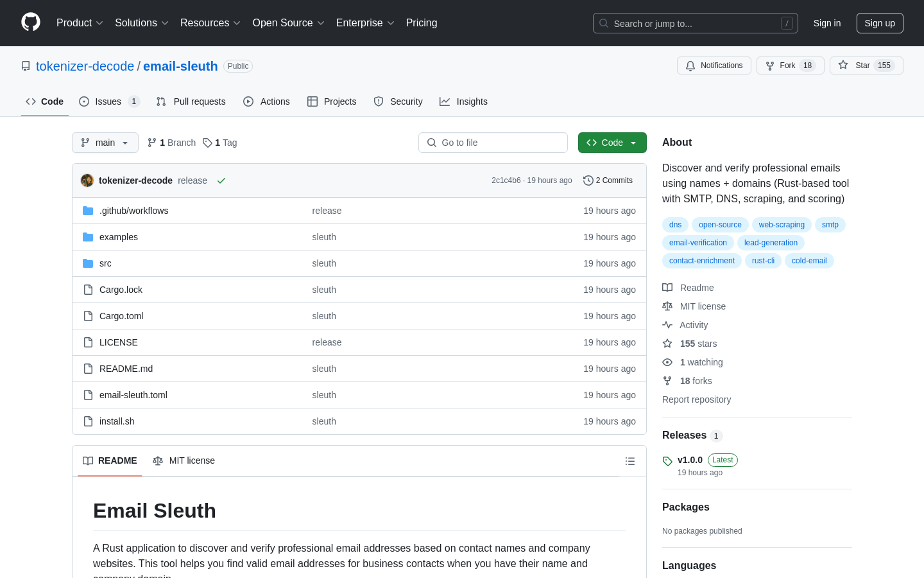Image resolution: width=924 pixels, height=578 pixels.
Task: Open the Pull requests tab
Action: (191, 101)
